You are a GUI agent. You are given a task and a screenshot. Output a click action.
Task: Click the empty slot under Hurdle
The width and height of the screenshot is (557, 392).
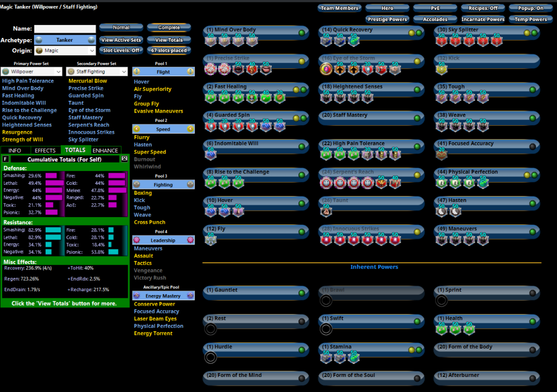click(x=211, y=357)
